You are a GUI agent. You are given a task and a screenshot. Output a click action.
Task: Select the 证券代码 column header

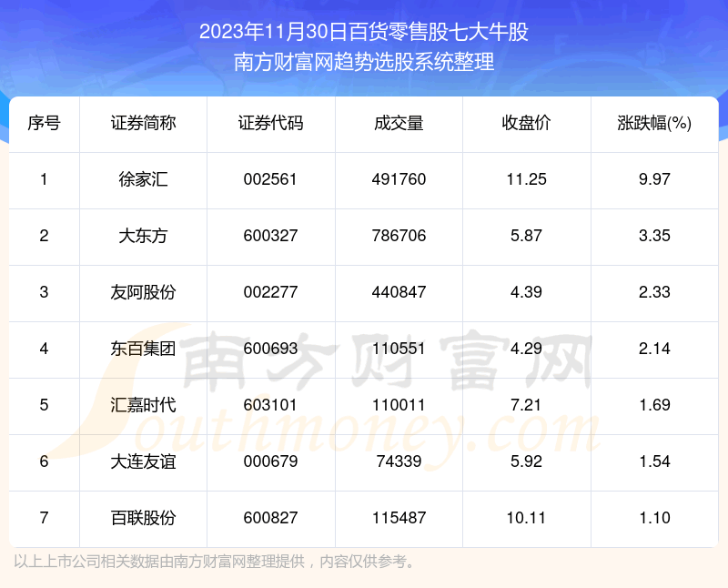(270, 124)
